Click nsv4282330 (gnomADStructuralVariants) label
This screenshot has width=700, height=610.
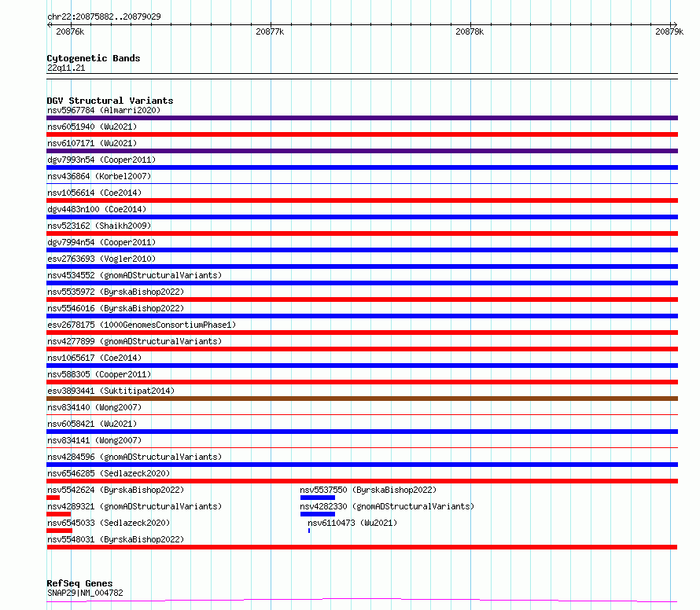pyautogui.click(x=387, y=506)
